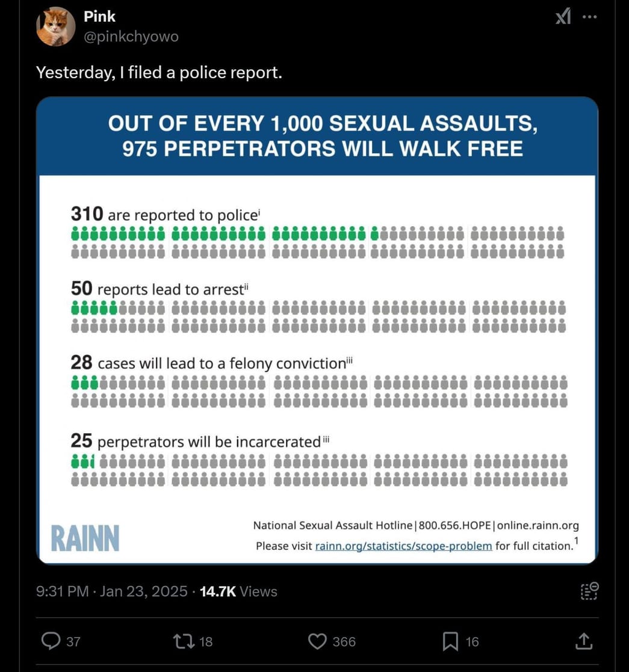
Task: Open the three-dot more options menu
Action: pos(590,17)
